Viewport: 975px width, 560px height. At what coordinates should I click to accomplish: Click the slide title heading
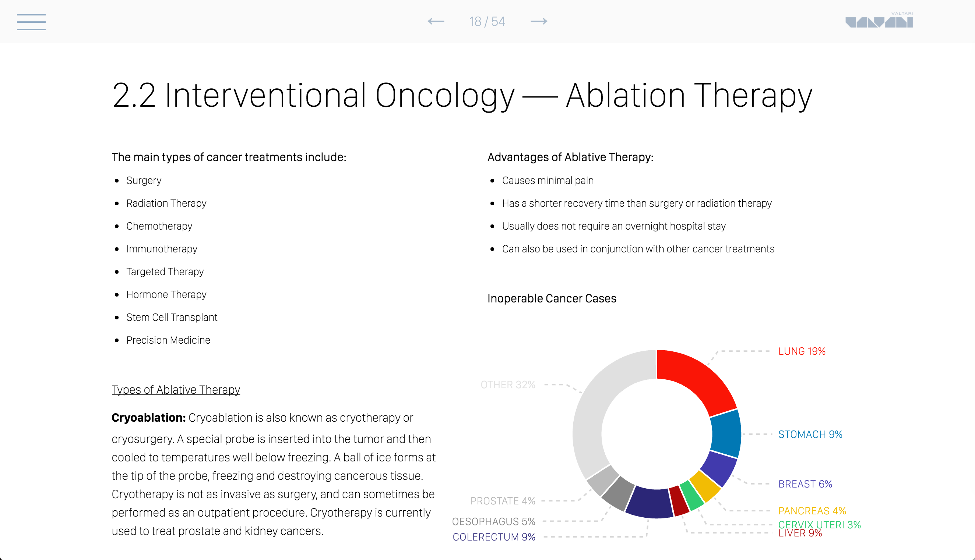(x=462, y=95)
